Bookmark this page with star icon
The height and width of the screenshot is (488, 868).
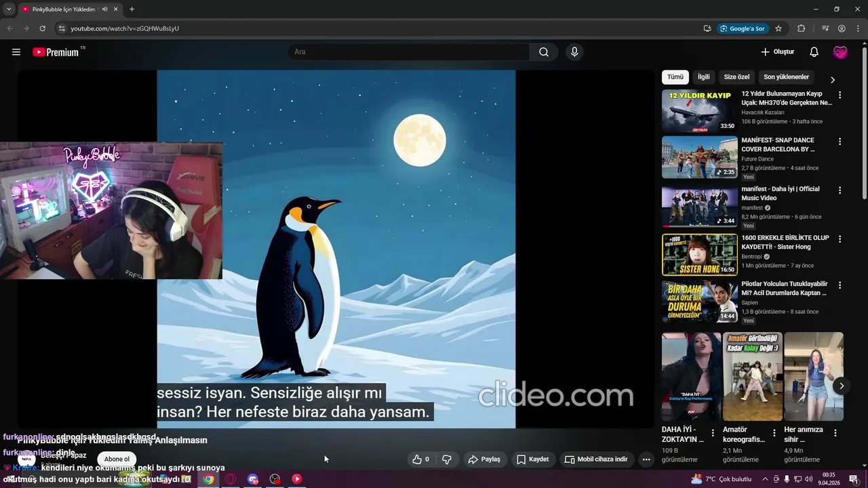pos(778,28)
